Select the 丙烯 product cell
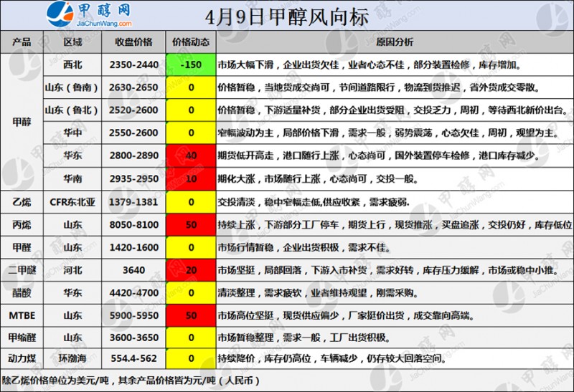 tap(22, 225)
